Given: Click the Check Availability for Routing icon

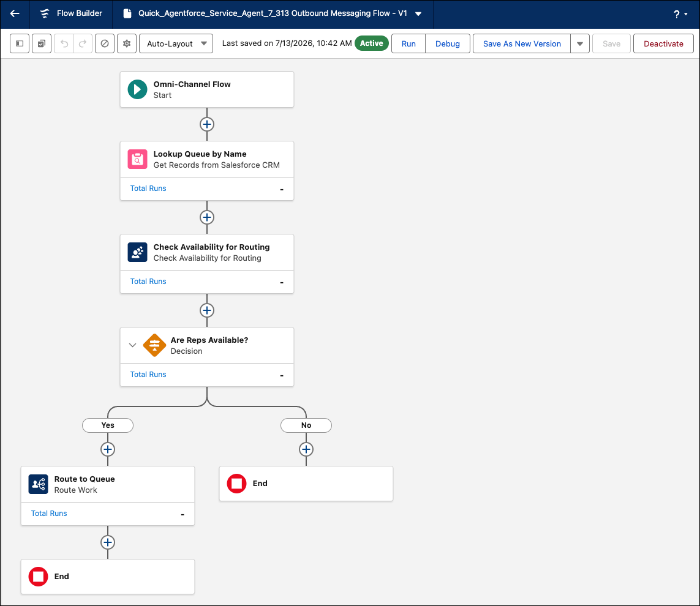Looking at the screenshot, I should [x=138, y=252].
